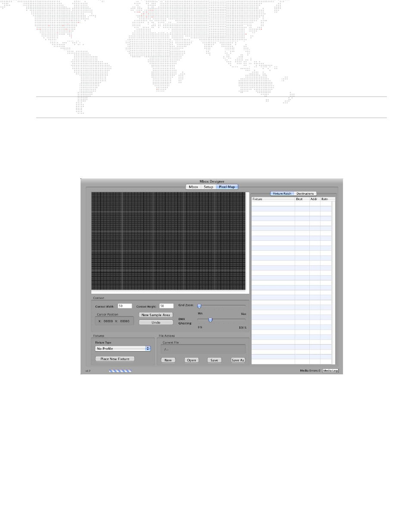Click the DMX Ghosting slider handle

pos(210,320)
